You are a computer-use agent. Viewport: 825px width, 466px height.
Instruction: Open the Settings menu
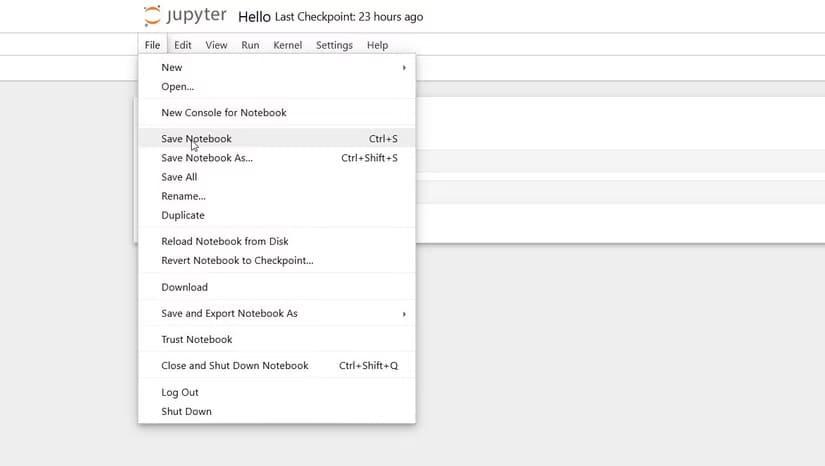click(x=334, y=45)
